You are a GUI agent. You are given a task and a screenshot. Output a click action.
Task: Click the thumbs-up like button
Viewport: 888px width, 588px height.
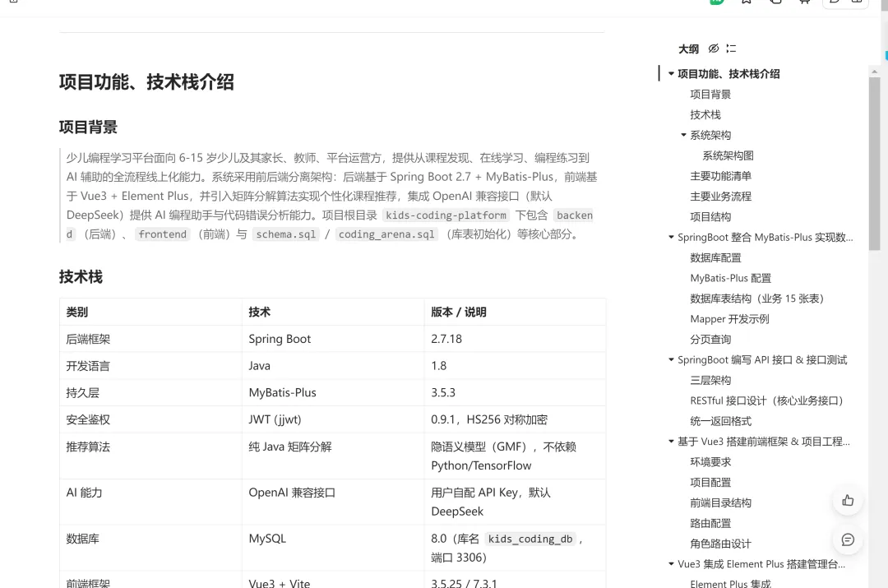click(848, 500)
